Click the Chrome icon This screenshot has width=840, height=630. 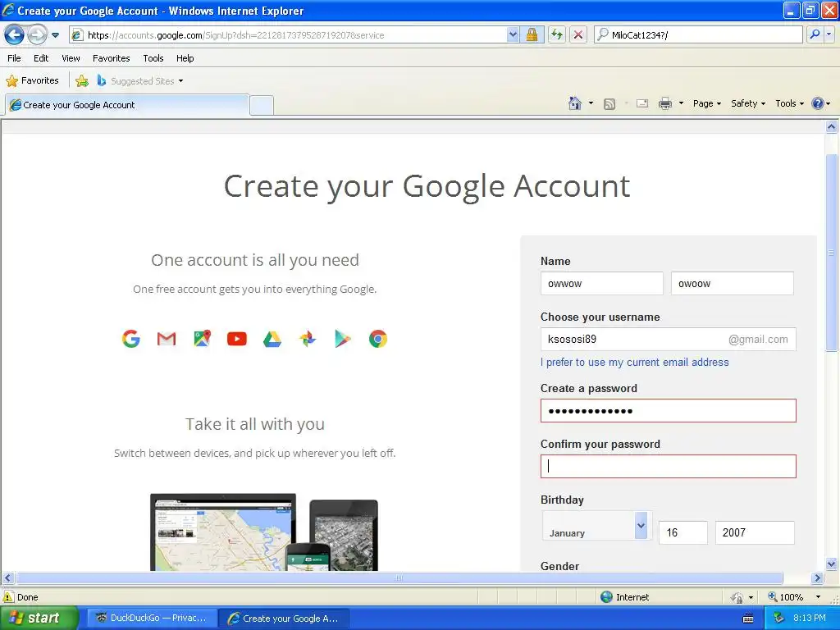tap(377, 339)
